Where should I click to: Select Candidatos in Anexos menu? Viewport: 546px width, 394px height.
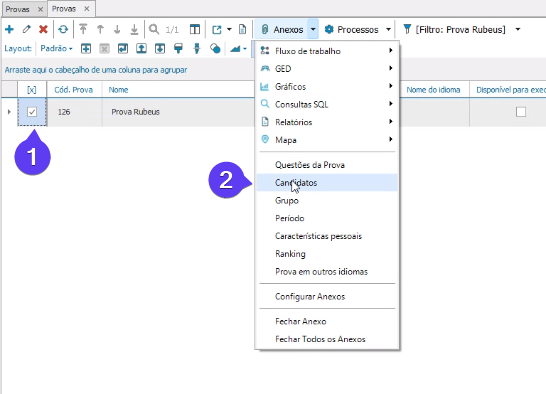(x=327, y=183)
